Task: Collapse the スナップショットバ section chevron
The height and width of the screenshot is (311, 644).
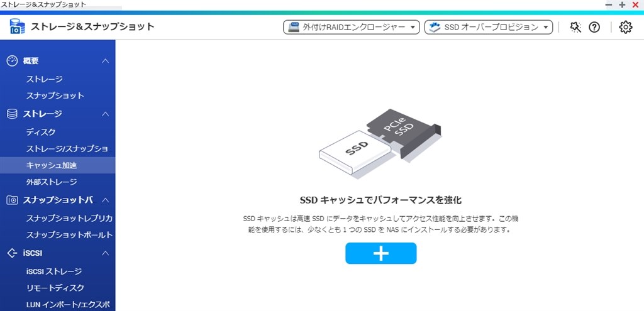Action: pyautogui.click(x=105, y=200)
